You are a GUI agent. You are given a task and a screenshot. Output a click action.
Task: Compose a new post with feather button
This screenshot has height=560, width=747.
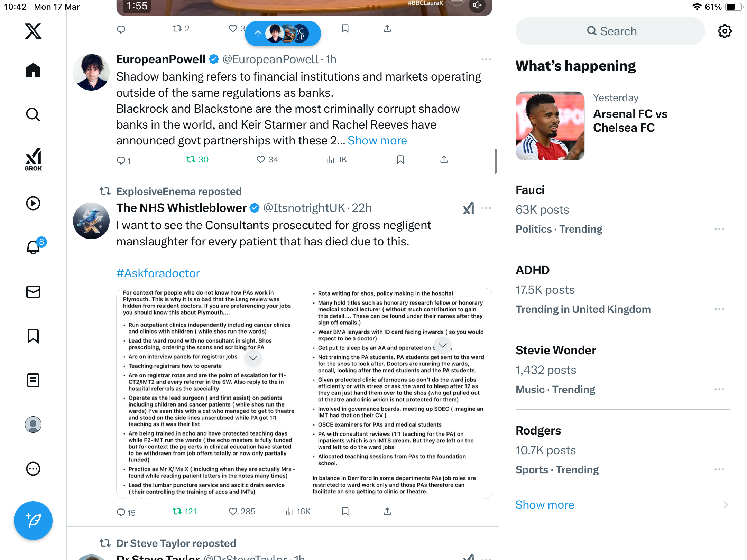33,520
